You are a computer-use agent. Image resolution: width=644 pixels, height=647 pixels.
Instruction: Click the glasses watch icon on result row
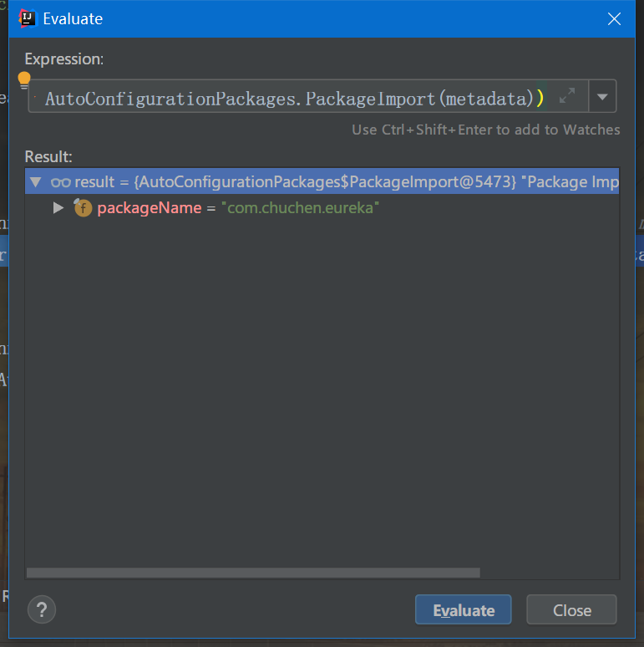click(x=60, y=182)
